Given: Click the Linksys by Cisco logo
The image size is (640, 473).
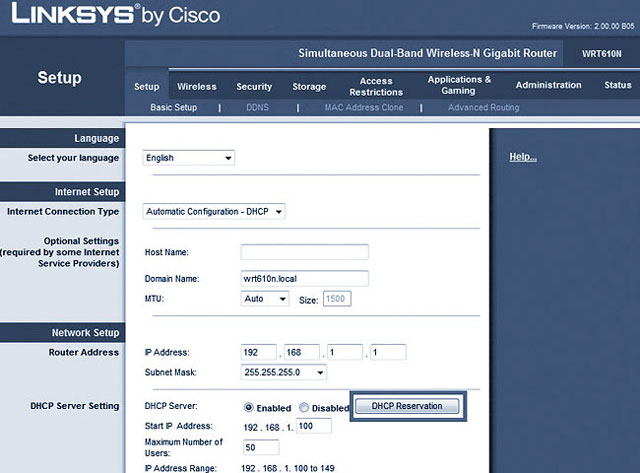Looking at the screenshot, I should click(116, 15).
